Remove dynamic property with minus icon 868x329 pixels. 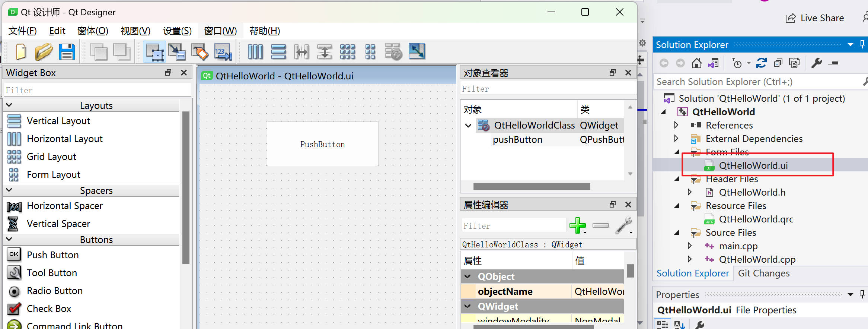click(601, 225)
